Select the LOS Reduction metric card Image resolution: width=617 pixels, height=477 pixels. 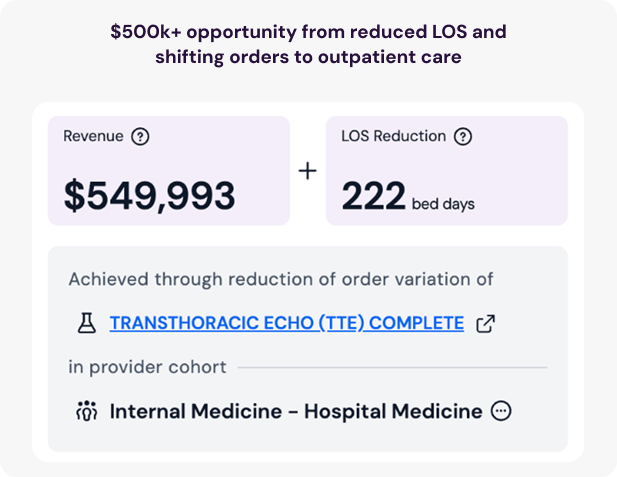tap(447, 171)
